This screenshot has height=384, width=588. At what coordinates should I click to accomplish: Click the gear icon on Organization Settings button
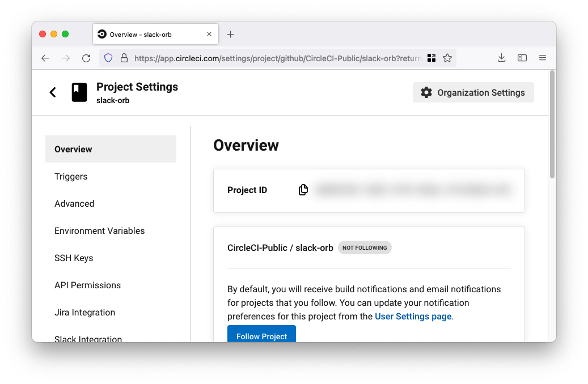pyautogui.click(x=426, y=92)
